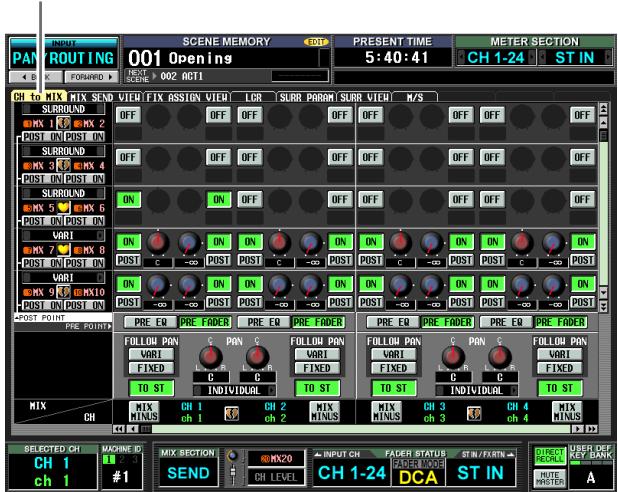
Task: Click the FORWARD button
Action: [91, 77]
